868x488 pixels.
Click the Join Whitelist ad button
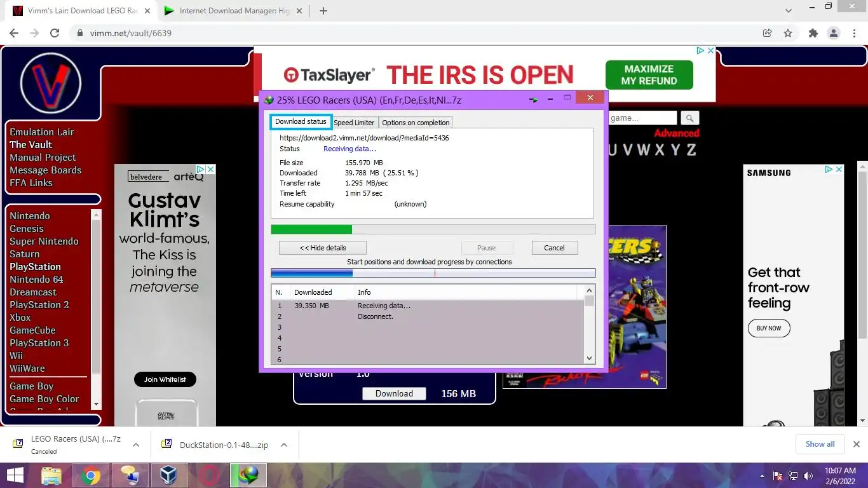(165, 379)
